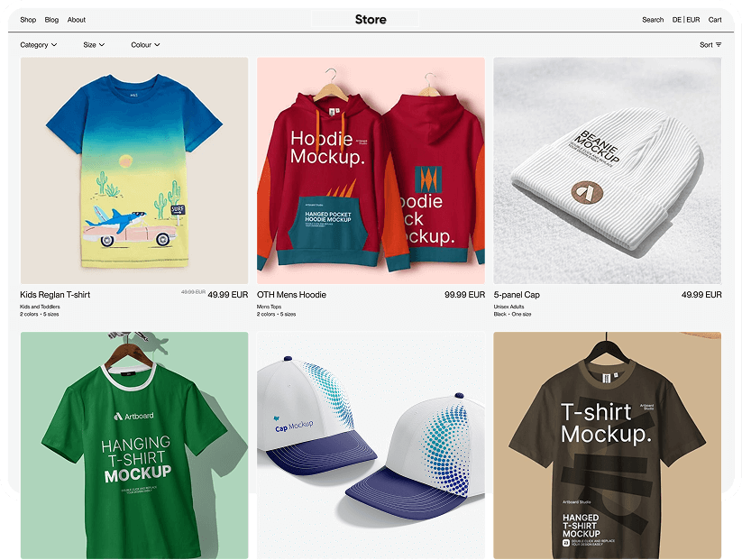This screenshot has width=742, height=560.
Task: View the brown T-shirt Mockup image
Action: tap(607, 445)
